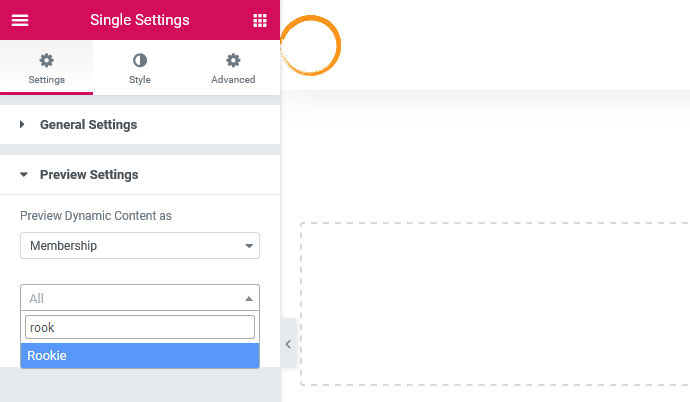Switch to the Style tab

pos(140,79)
